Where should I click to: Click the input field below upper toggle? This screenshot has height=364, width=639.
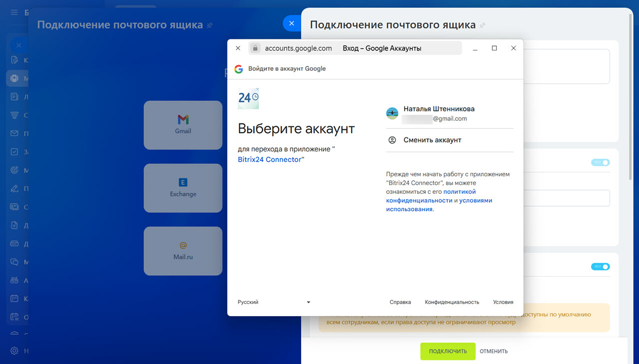[x=567, y=198]
